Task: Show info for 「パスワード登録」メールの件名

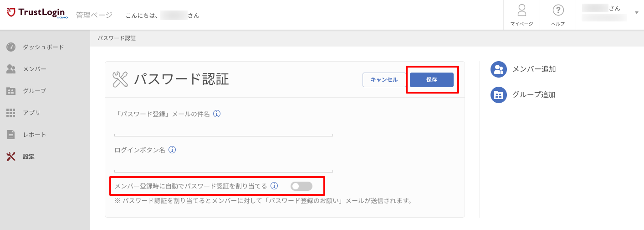Action: [x=217, y=114]
